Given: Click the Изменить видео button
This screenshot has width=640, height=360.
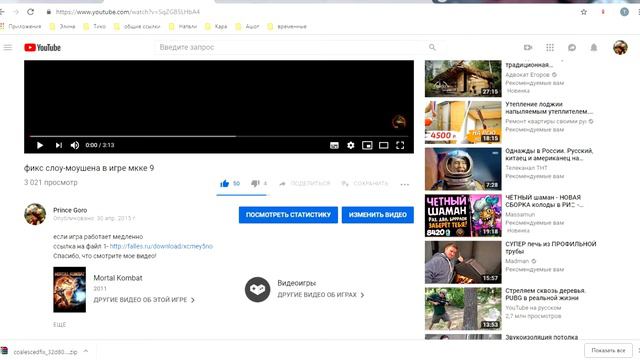Looking at the screenshot, I should point(378,215).
